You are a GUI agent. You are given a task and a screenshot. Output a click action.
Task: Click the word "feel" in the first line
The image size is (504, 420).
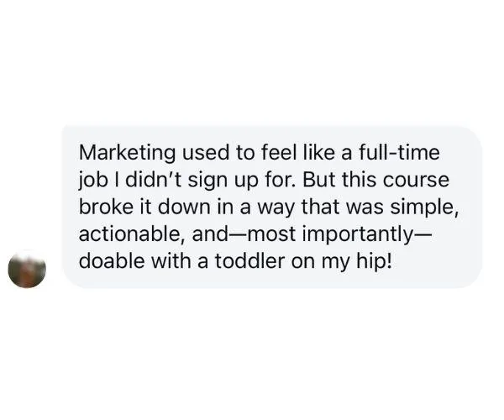[x=278, y=152]
